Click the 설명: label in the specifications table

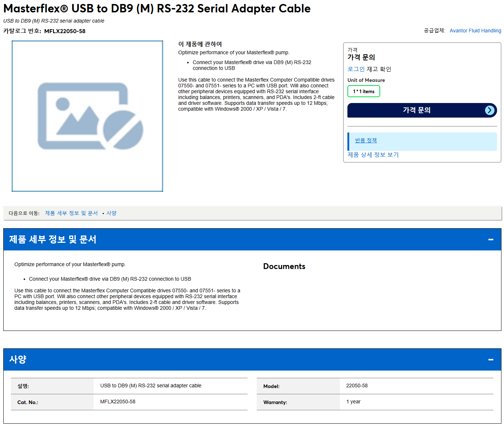23,386
